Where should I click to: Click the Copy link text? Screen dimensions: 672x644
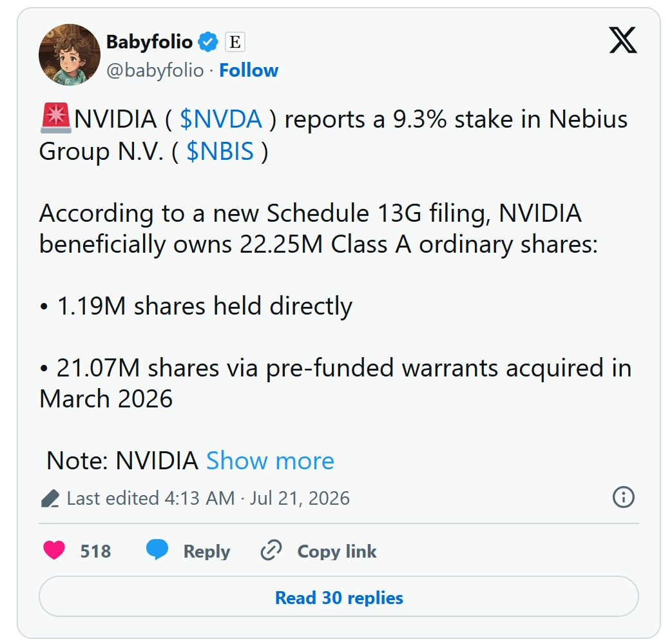click(337, 551)
